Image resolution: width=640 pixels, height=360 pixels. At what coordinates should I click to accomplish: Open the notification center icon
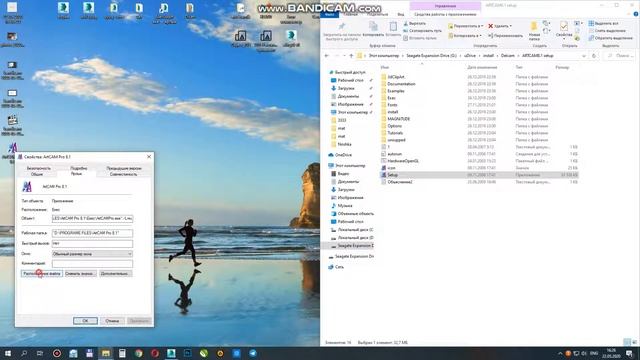click(629, 353)
